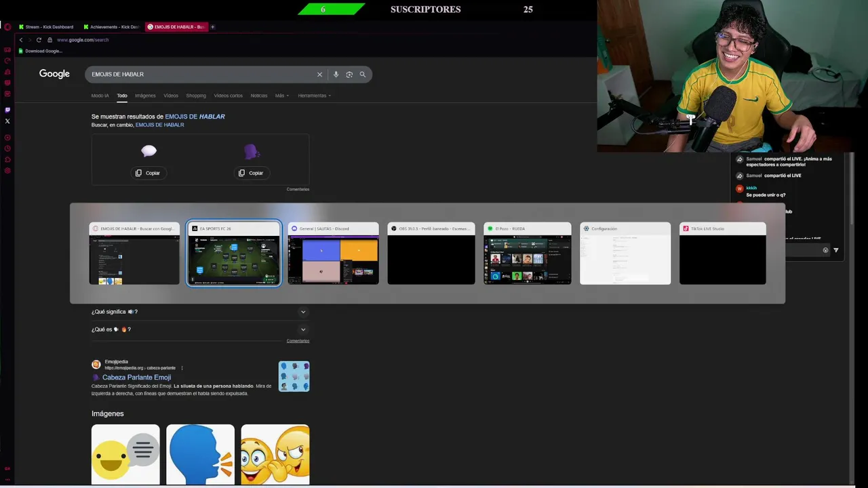868x488 pixels.
Task: Open the Stream - Kick Dashboard tab
Action: tap(46, 27)
